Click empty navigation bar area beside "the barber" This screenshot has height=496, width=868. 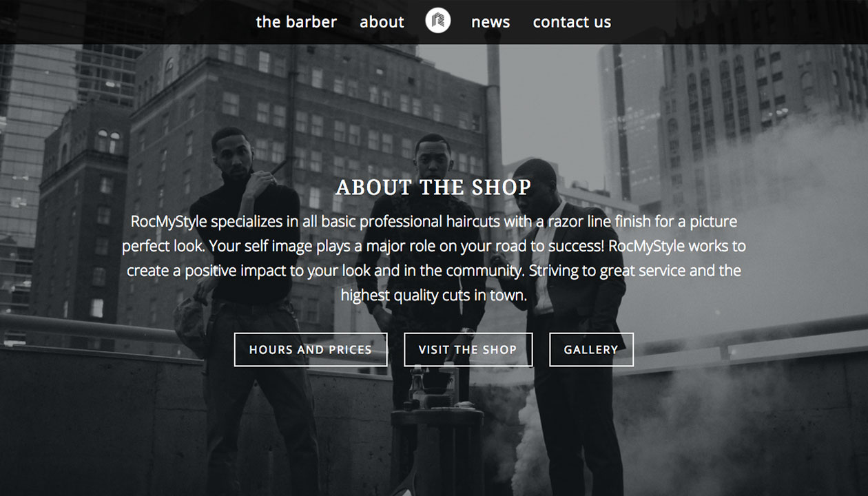124,22
